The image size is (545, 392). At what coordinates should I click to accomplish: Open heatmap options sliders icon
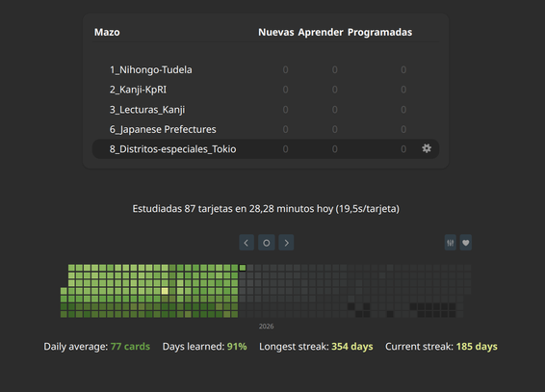point(451,243)
